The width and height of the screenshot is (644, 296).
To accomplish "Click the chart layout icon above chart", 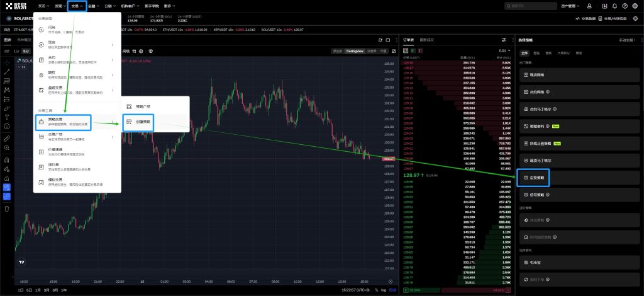I will pos(387,40).
